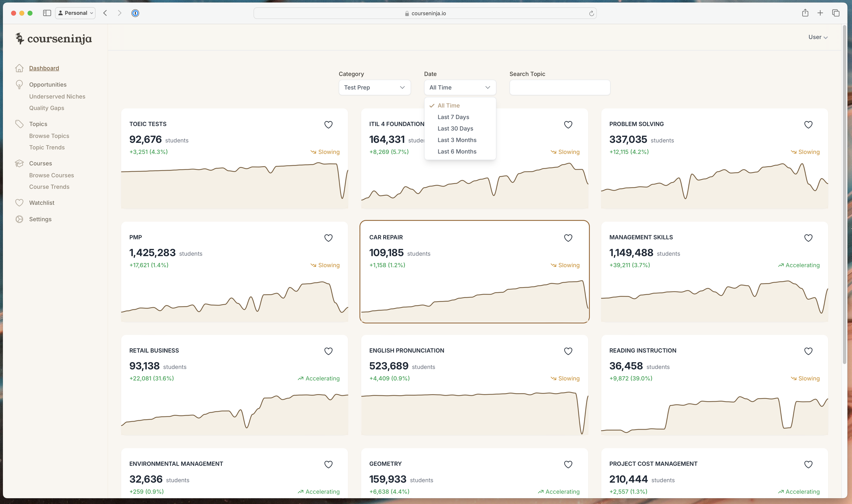Heart the Management Skills card
The height and width of the screenshot is (504, 852).
click(x=808, y=238)
